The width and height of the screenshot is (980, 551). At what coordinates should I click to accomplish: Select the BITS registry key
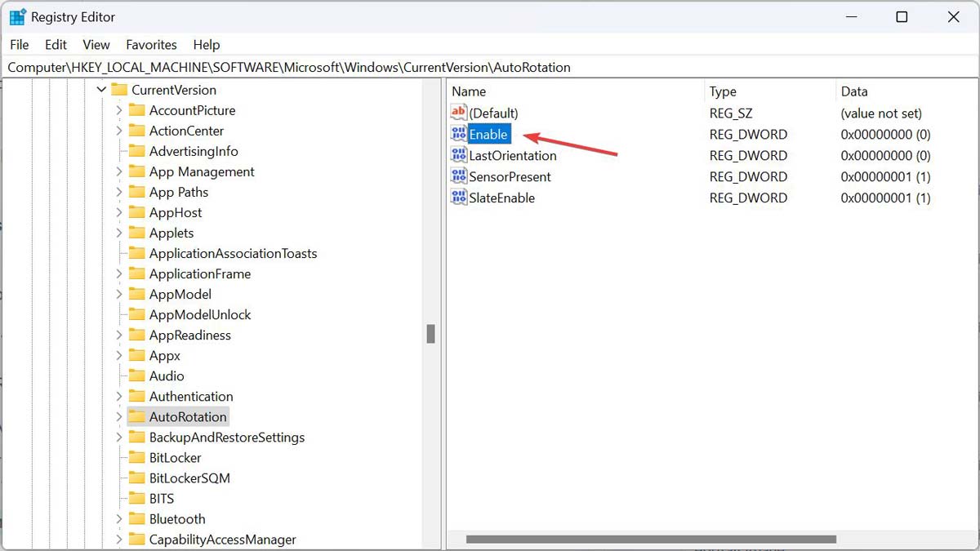point(162,499)
